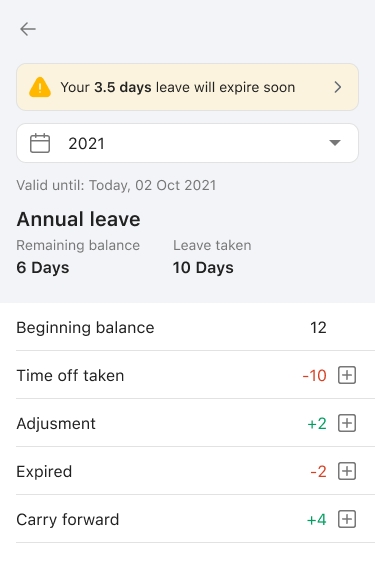The height and width of the screenshot is (564, 375).
Task: Tap the Time off taken label
Action: (x=70, y=376)
